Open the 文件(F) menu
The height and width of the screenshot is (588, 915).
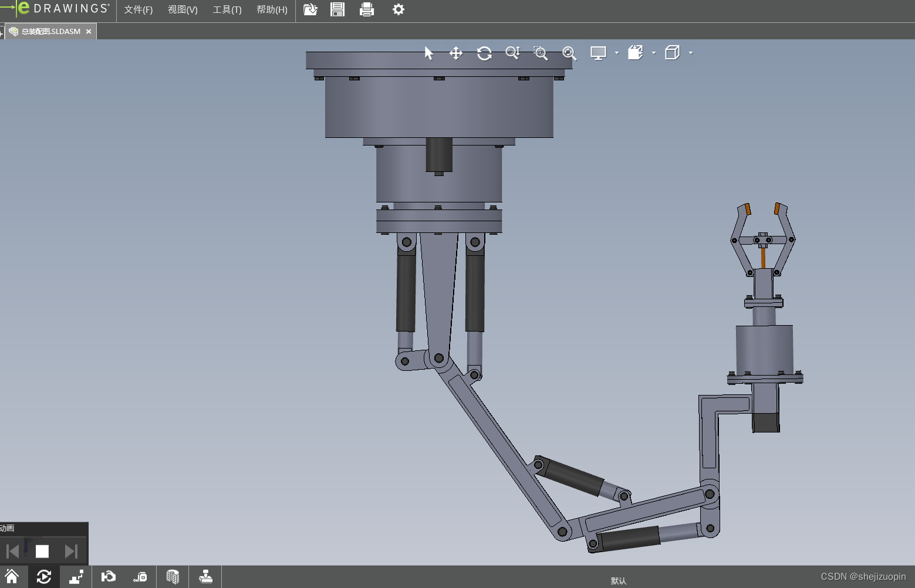click(x=138, y=10)
